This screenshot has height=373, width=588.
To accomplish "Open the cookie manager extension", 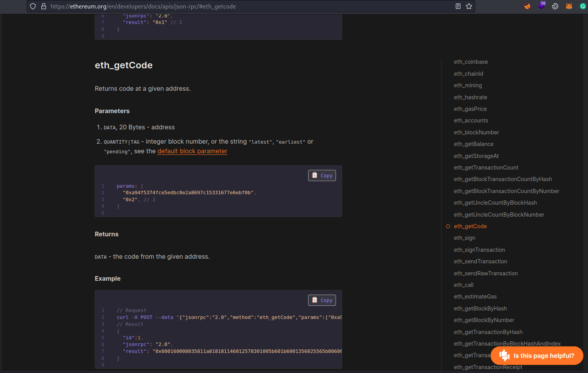I will (555, 6).
